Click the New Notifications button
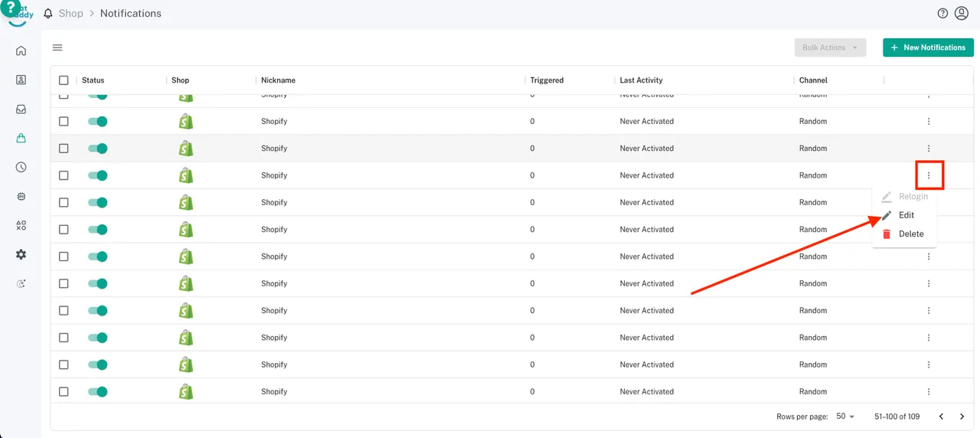 click(x=928, y=47)
